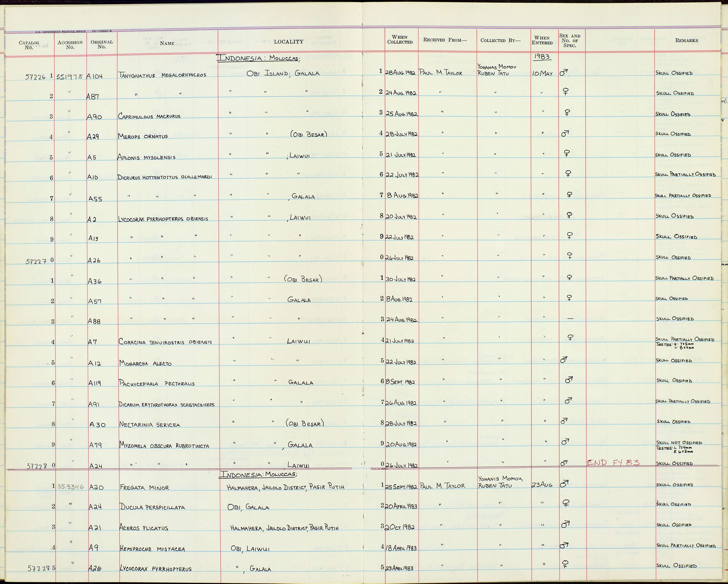The width and height of the screenshot is (728, 584).
Task: Click the Received From column header
Action: (445, 40)
